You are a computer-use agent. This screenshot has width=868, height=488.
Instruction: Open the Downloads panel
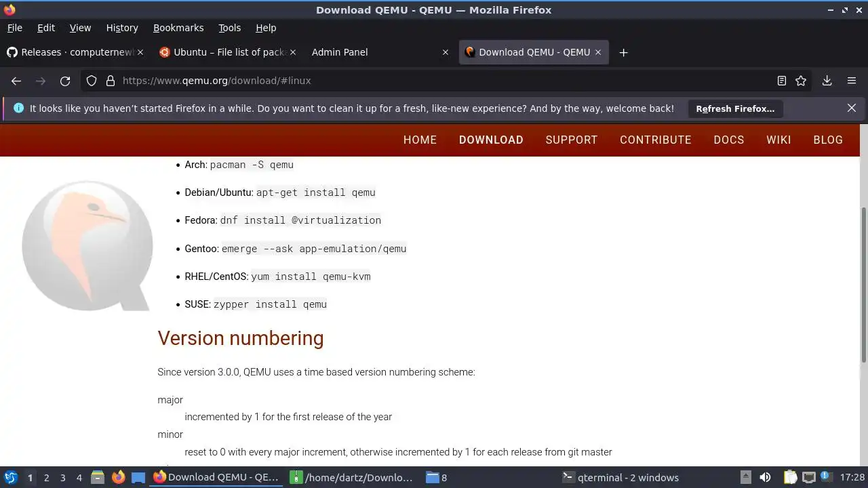pyautogui.click(x=827, y=81)
